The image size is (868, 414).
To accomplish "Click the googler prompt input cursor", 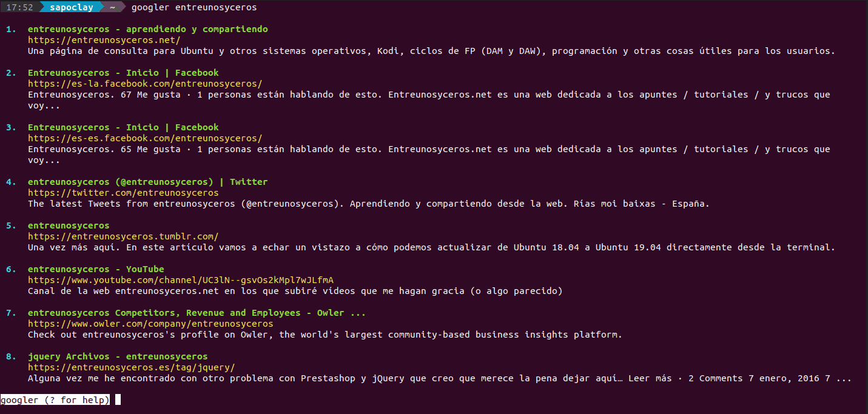I will coord(118,399).
